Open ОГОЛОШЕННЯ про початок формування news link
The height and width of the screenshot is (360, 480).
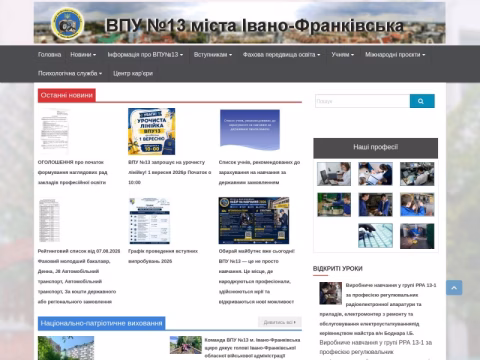tap(72, 172)
